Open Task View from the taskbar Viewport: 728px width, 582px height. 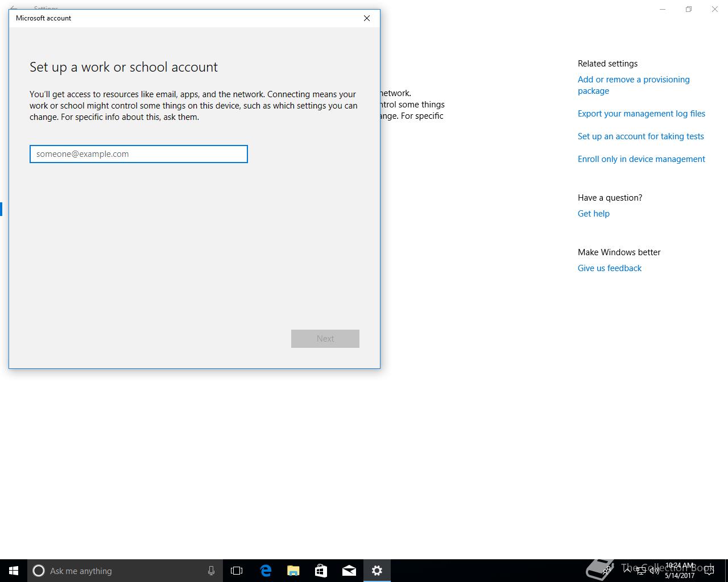[x=237, y=571]
